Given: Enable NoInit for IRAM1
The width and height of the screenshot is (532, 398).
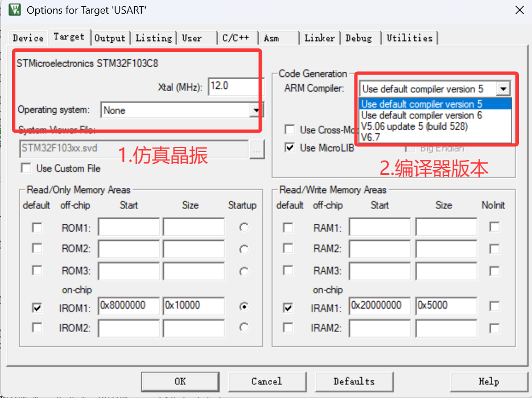Looking at the screenshot, I should click(494, 306).
